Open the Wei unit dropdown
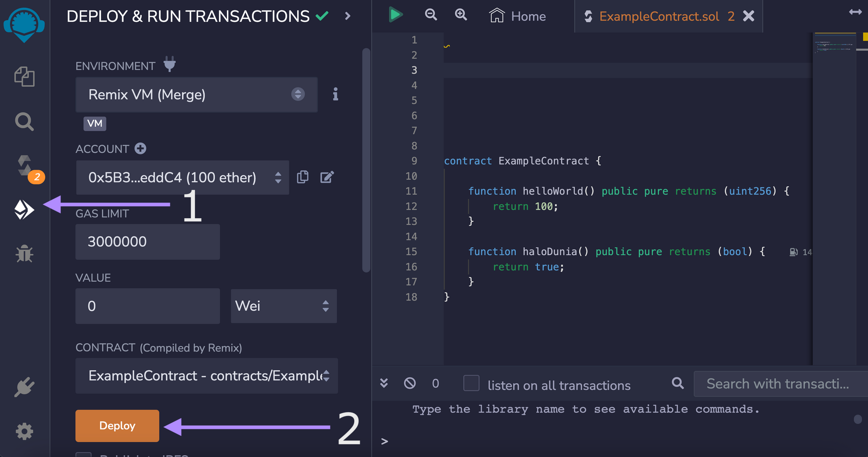This screenshot has width=868, height=457. tap(283, 306)
